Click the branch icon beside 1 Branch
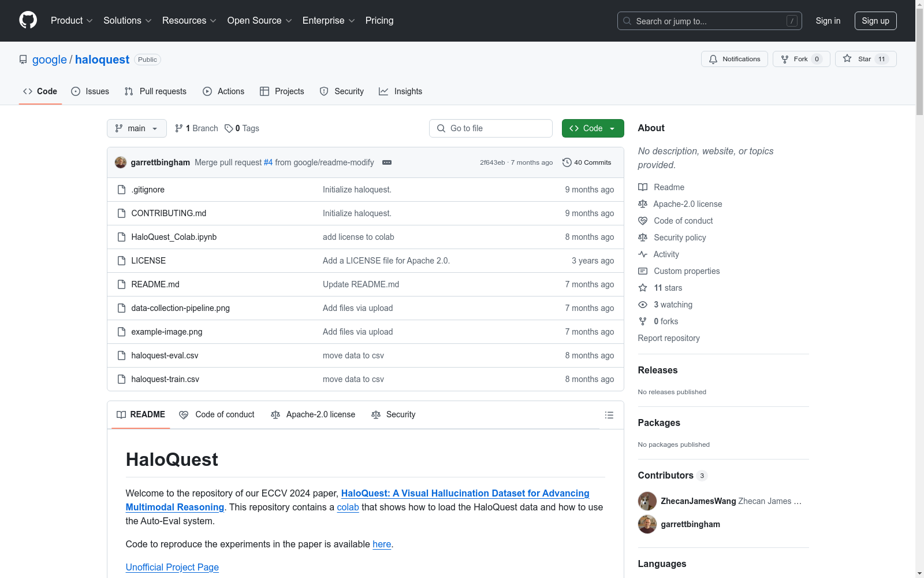Image resolution: width=924 pixels, height=578 pixels. pyautogui.click(x=179, y=128)
